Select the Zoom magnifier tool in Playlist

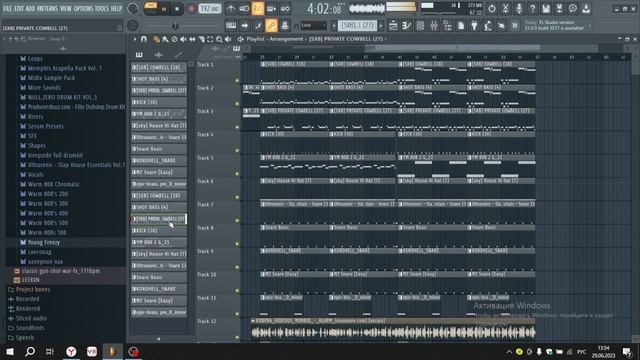click(219, 39)
